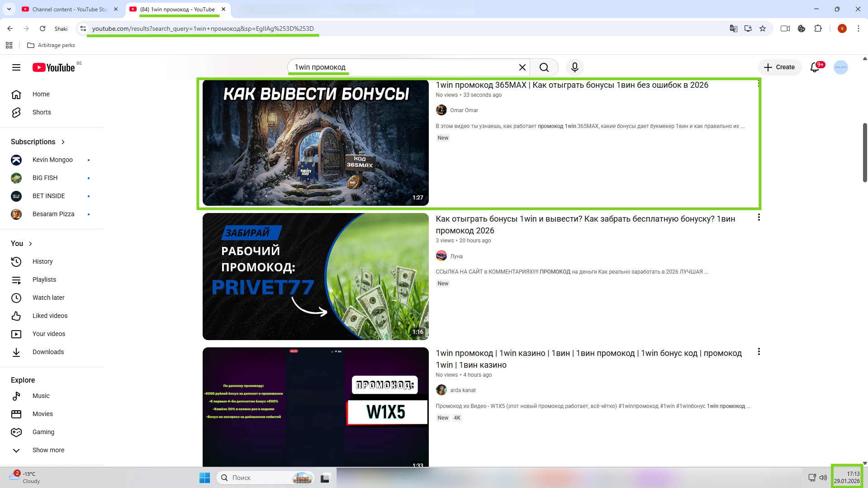This screenshot has width=868, height=488.
Task: Play the КАК ВЫВЕСТИ БОНУСЫ thumbnail video
Action: click(x=315, y=142)
